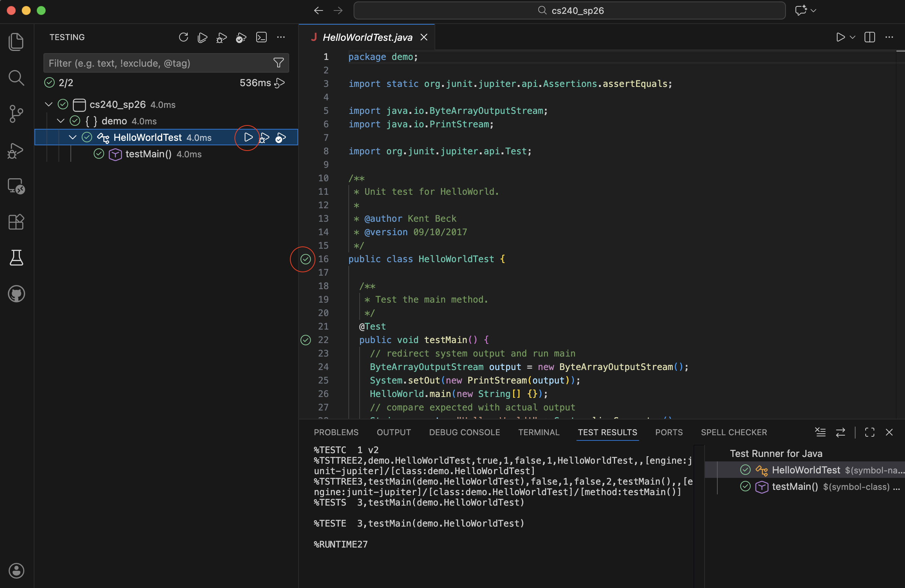Toggle split editor right button
905x588 pixels.
pyautogui.click(x=869, y=37)
